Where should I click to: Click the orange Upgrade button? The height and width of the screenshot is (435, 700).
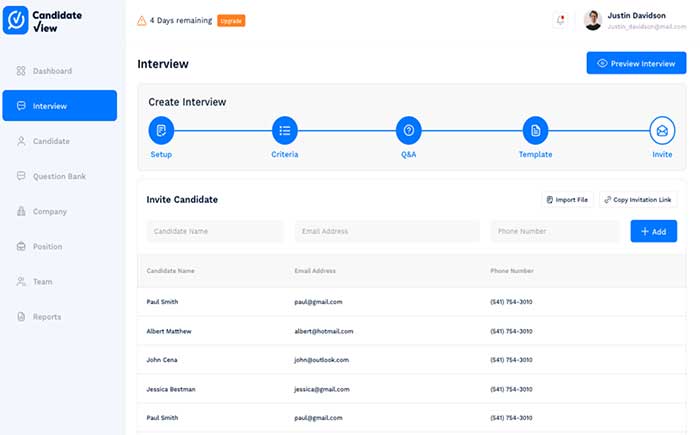click(x=231, y=21)
